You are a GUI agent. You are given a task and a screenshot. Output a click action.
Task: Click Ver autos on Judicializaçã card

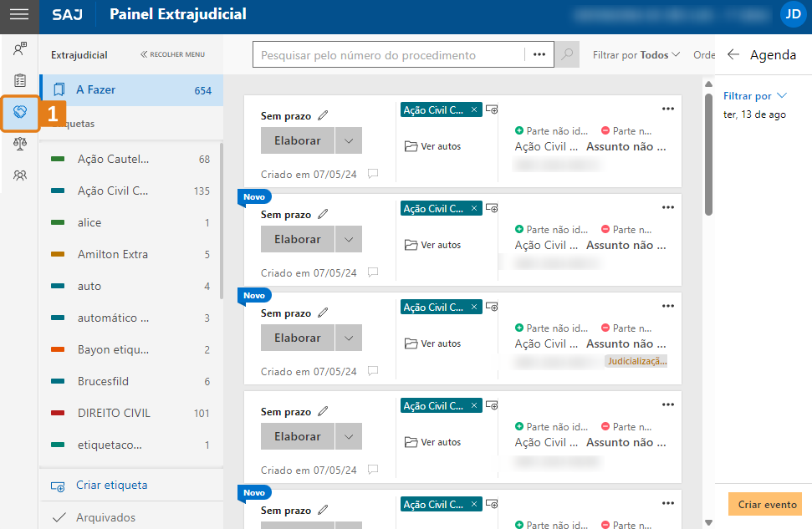pos(432,343)
